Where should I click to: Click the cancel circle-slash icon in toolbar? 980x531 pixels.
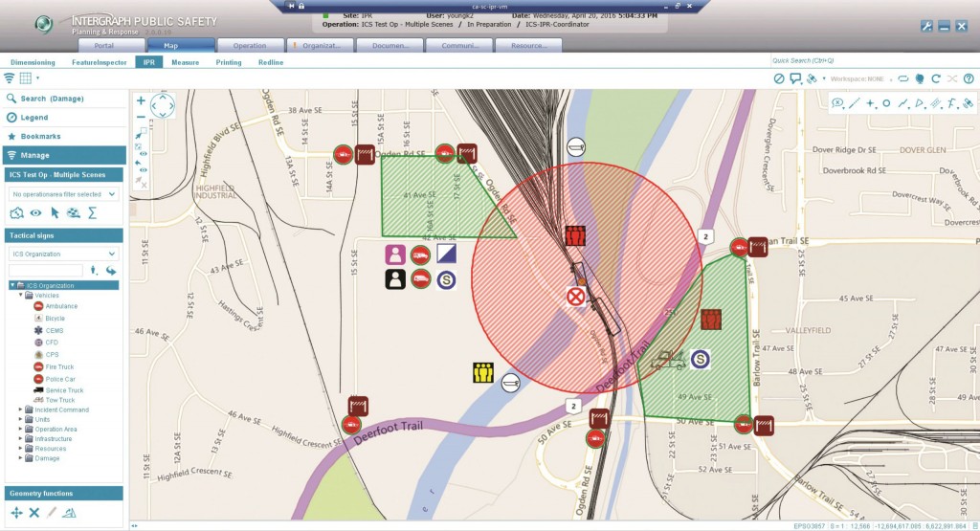(x=779, y=78)
